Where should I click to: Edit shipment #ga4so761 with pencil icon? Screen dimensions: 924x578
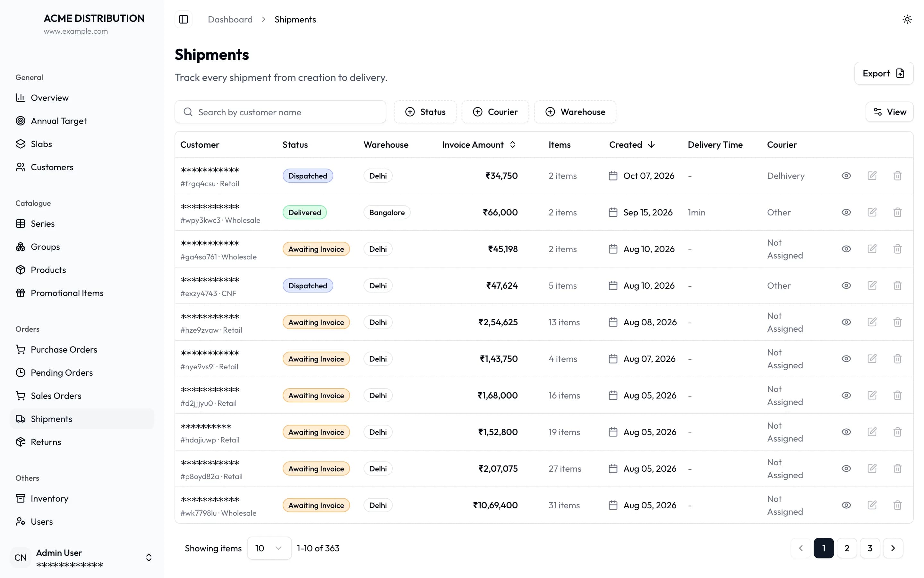(x=872, y=249)
